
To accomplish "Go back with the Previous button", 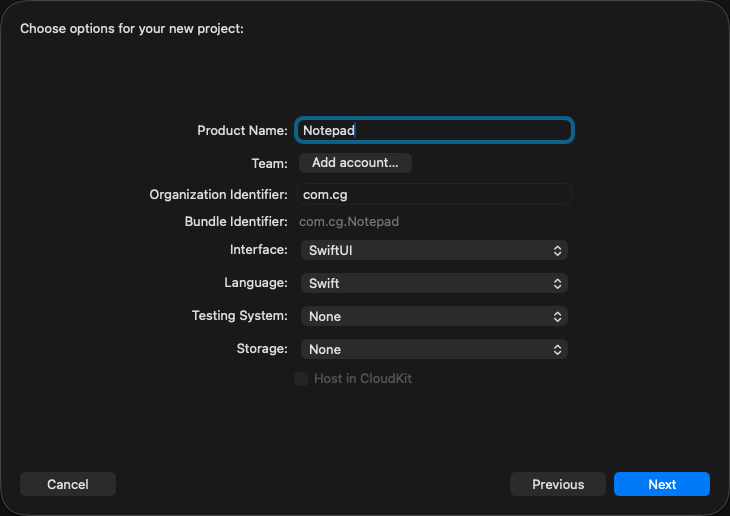I will [557, 484].
